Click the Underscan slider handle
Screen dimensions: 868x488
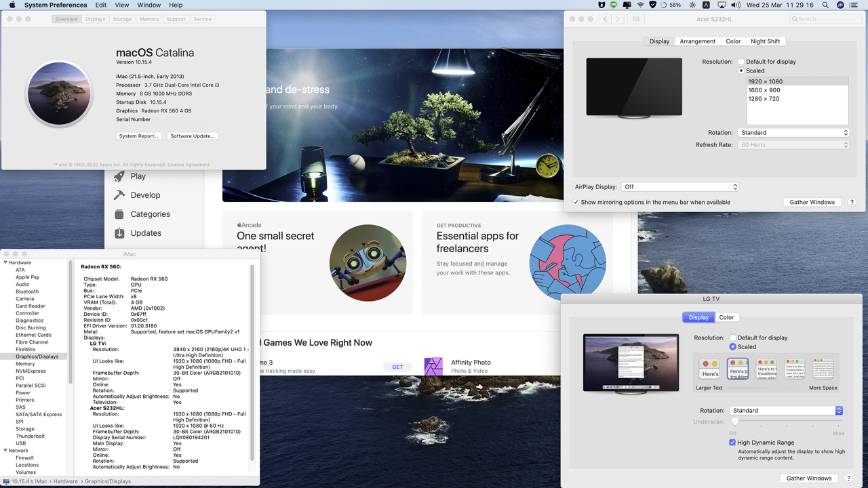point(734,422)
